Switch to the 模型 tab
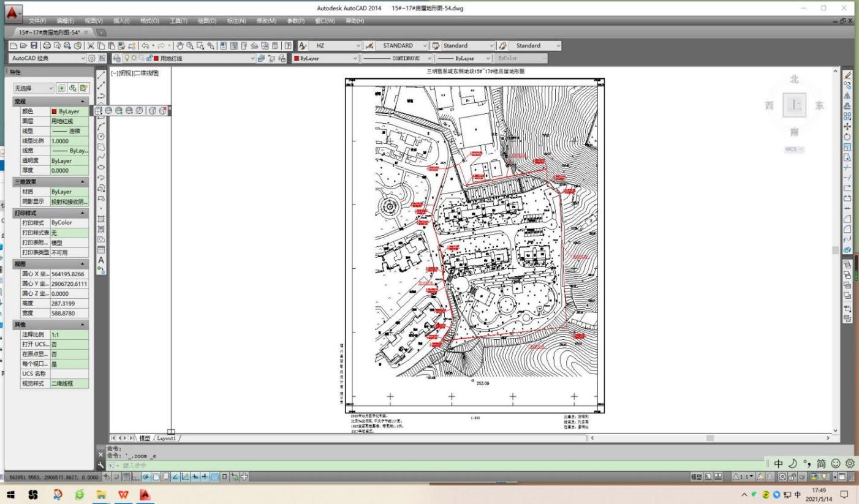The width and height of the screenshot is (859, 504). [x=145, y=438]
